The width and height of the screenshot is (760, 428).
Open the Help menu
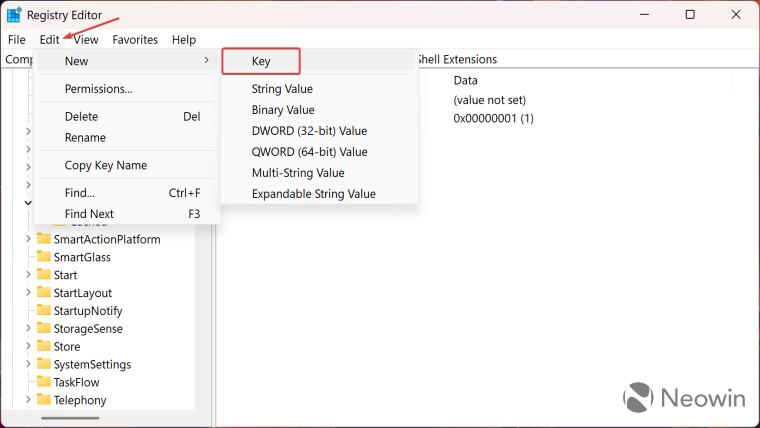click(184, 40)
